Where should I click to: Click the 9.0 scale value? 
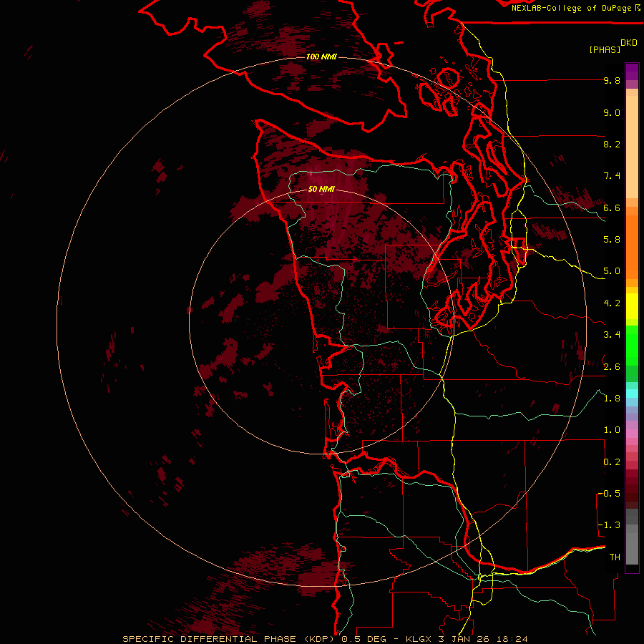612,113
